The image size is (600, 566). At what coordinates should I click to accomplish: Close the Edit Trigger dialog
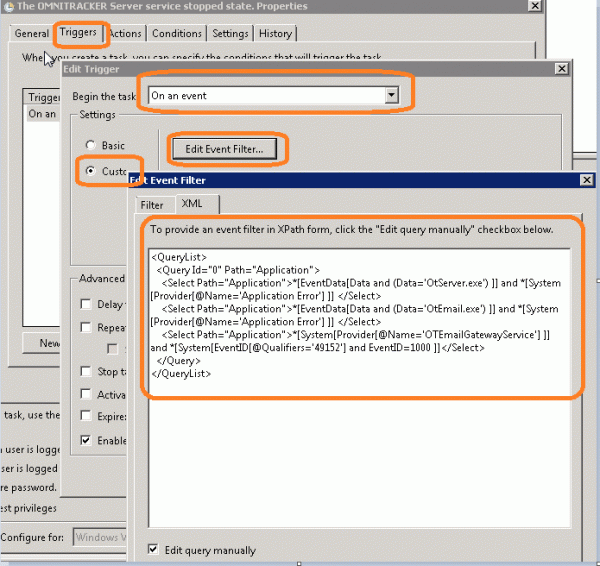[561, 69]
